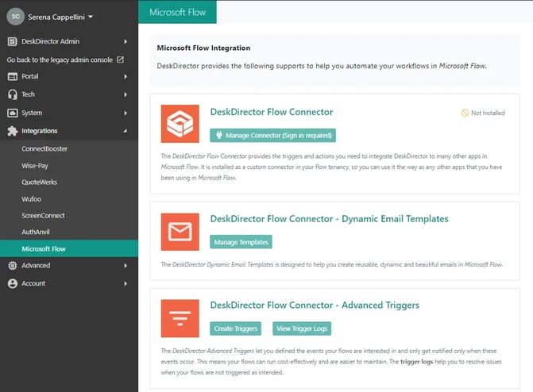The image size is (533, 392).
Task: Go back to the legacy admin console
Action: click(x=60, y=60)
